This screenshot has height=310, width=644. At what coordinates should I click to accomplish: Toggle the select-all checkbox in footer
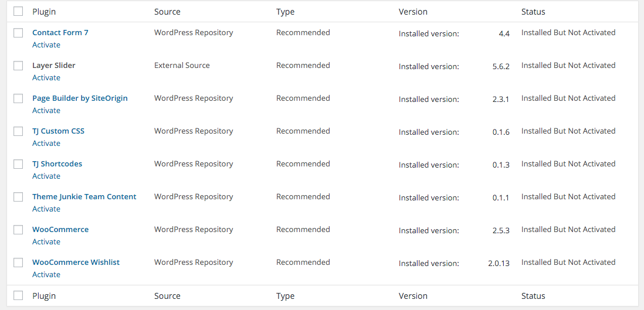tap(18, 295)
